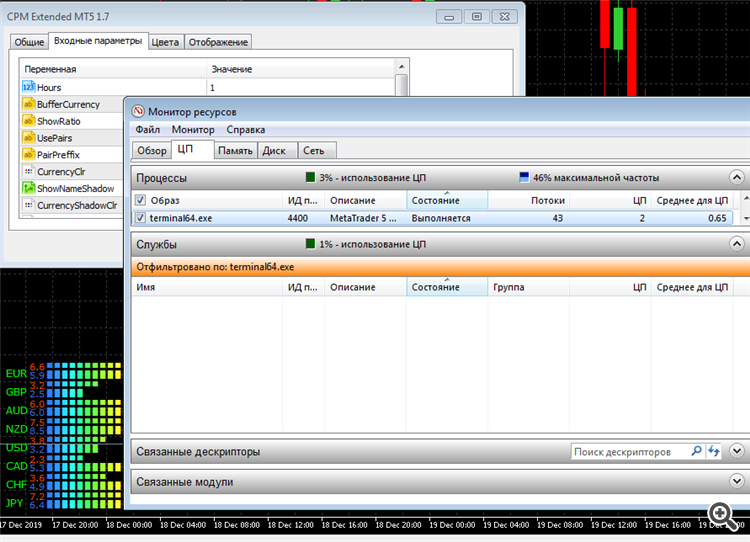The height and width of the screenshot is (542, 750).
Task: Switch to the Обзор tab
Action: click(152, 151)
